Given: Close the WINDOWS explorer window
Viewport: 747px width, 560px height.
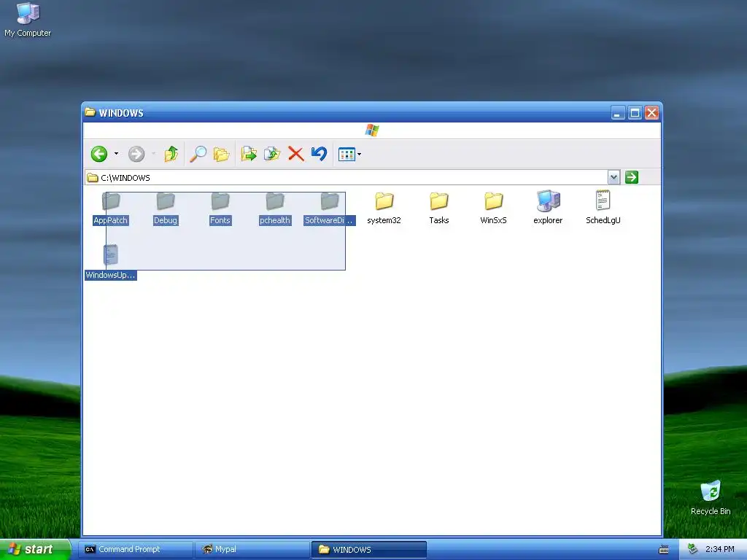Looking at the screenshot, I should point(651,113).
